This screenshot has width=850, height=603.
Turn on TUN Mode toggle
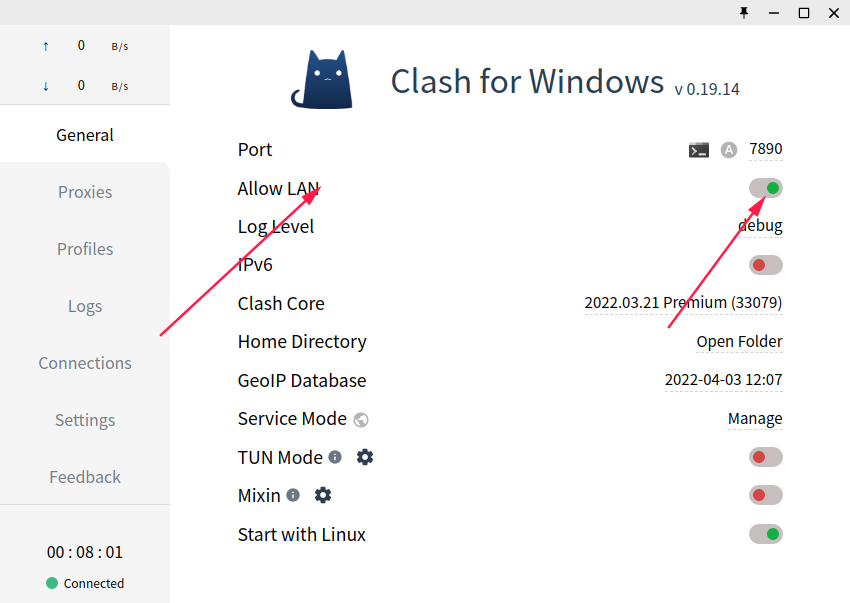click(765, 457)
